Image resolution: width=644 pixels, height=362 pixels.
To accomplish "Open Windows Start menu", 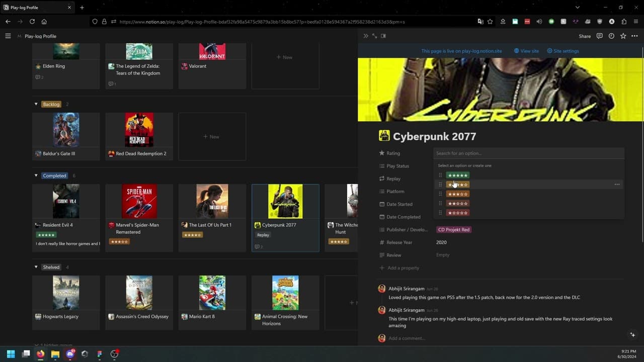I will click(11, 354).
